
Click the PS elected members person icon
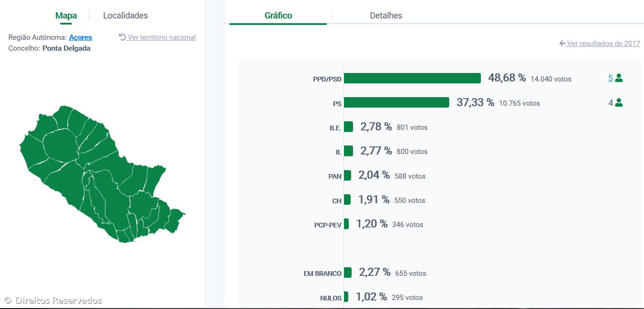pos(619,102)
